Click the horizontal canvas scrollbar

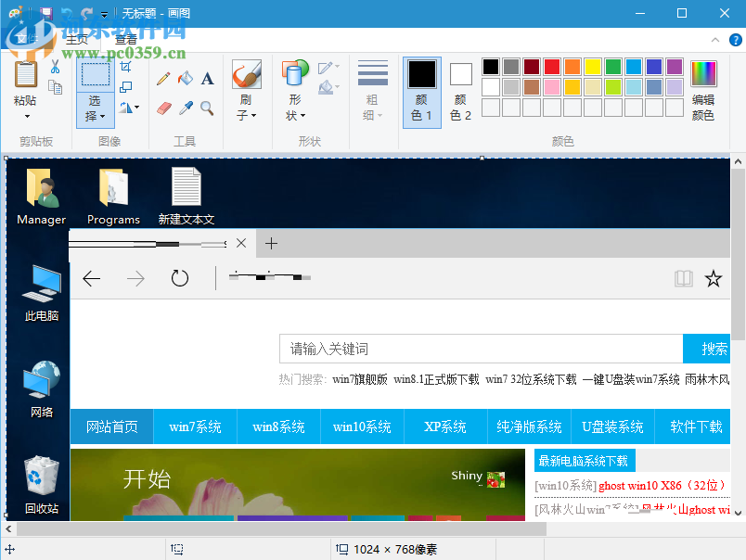point(278,528)
